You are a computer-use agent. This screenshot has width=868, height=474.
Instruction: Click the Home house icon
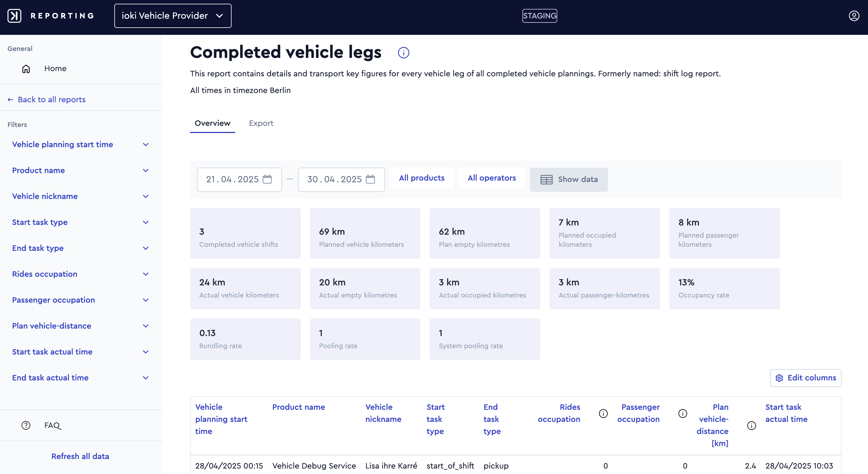[x=26, y=69]
